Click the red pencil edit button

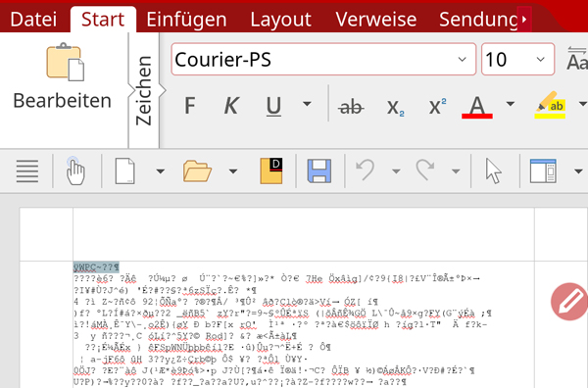(569, 302)
